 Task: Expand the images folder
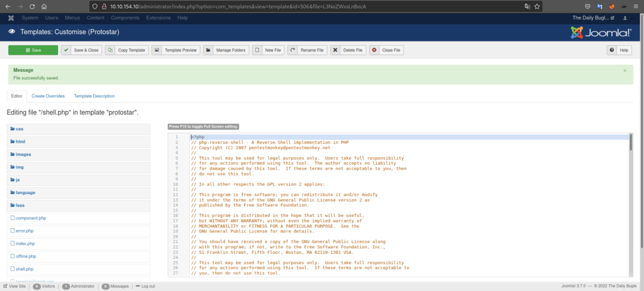pyautogui.click(x=23, y=154)
